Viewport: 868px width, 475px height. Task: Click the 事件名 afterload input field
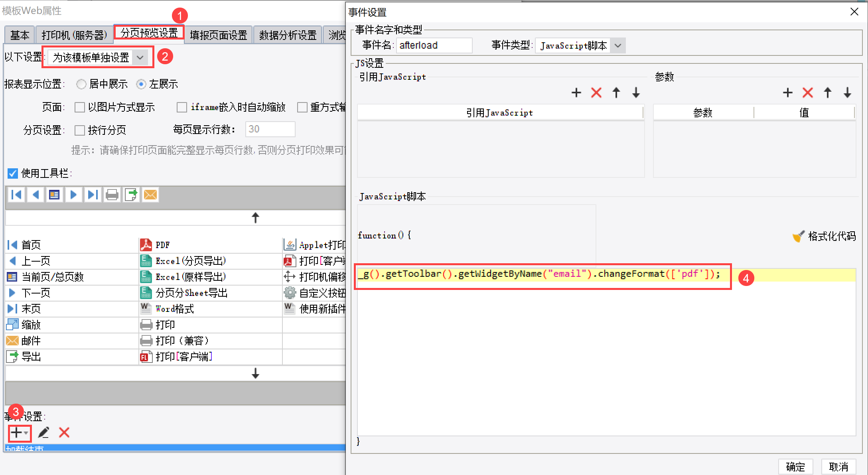pos(434,45)
